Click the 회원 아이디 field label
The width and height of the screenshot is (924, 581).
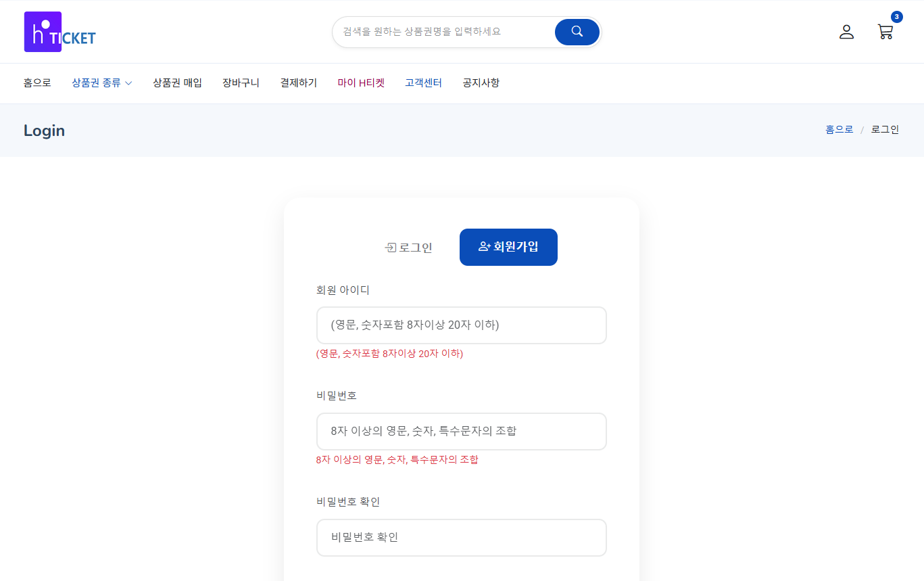point(343,290)
